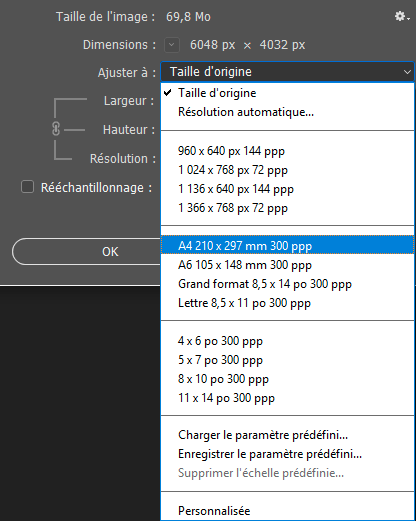This screenshot has height=521, width=416.
Task: Open the Dimensions unit dropdown arrow
Action: tap(172, 45)
